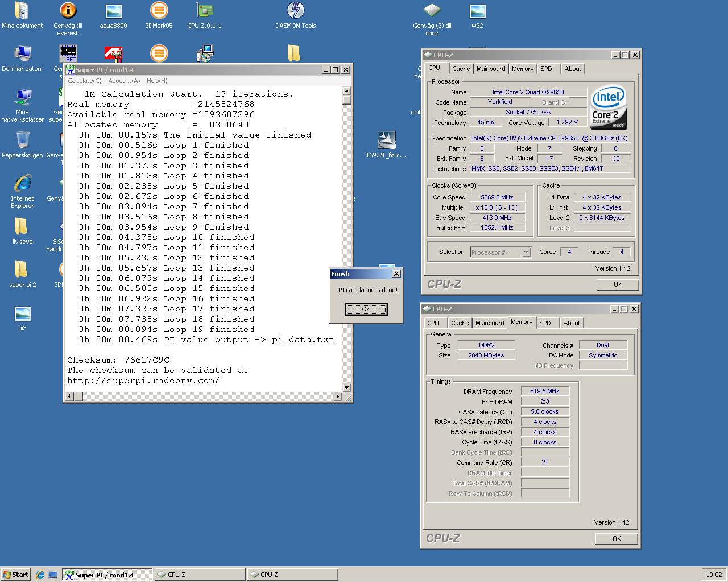Image resolution: width=728 pixels, height=582 pixels.
Task: Open the super pi 2 folder
Action: click(22, 275)
